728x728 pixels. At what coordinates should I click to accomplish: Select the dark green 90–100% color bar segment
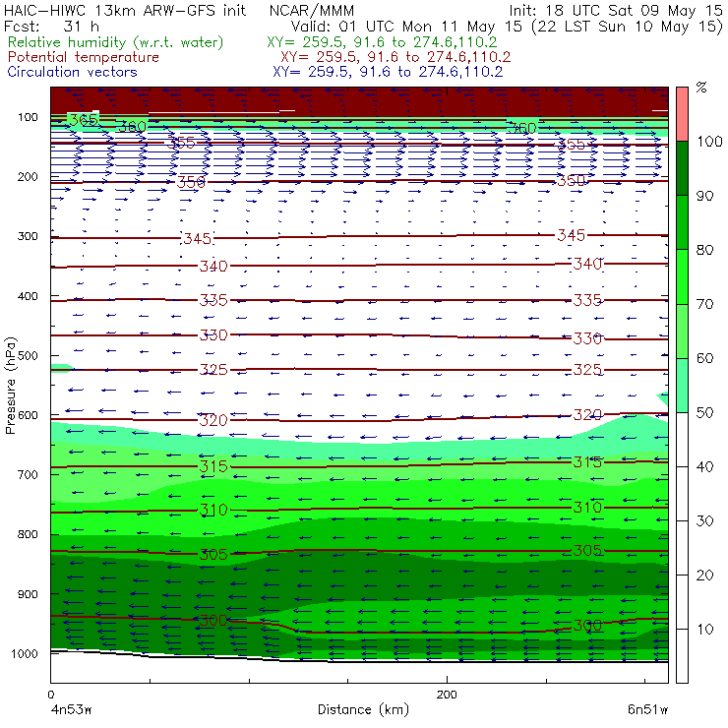click(x=682, y=168)
